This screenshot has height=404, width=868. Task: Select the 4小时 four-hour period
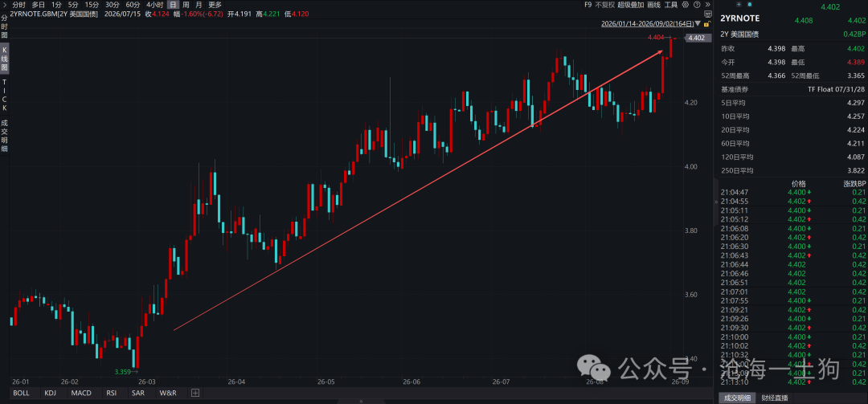click(154, 5)
